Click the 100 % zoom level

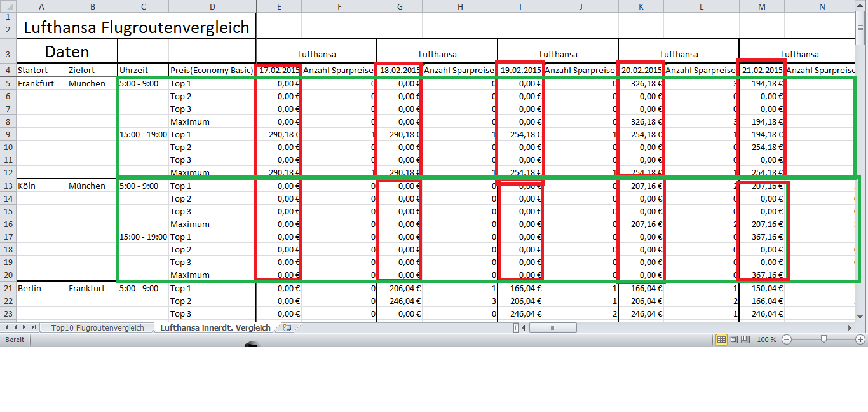[767, 340]
